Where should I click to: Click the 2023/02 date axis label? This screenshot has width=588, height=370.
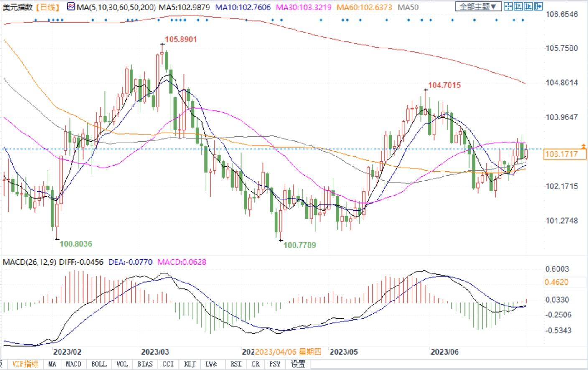pos(67,352)
